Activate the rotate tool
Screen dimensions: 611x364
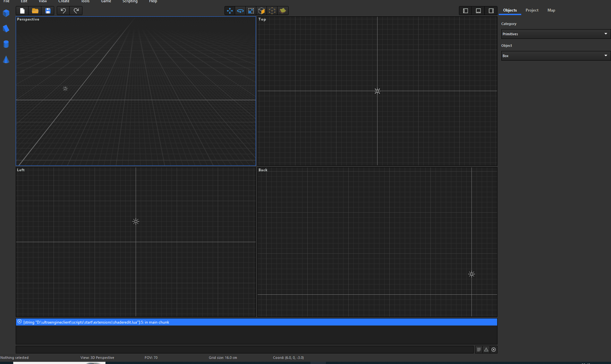point(240,11)
